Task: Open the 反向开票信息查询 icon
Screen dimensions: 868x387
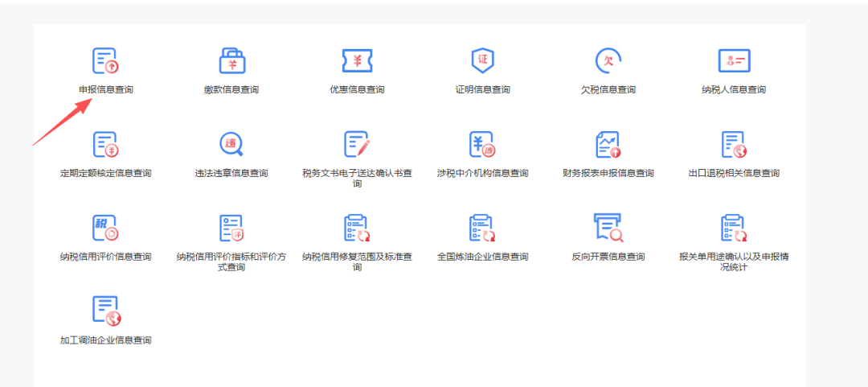Action: tap(608, 228)
